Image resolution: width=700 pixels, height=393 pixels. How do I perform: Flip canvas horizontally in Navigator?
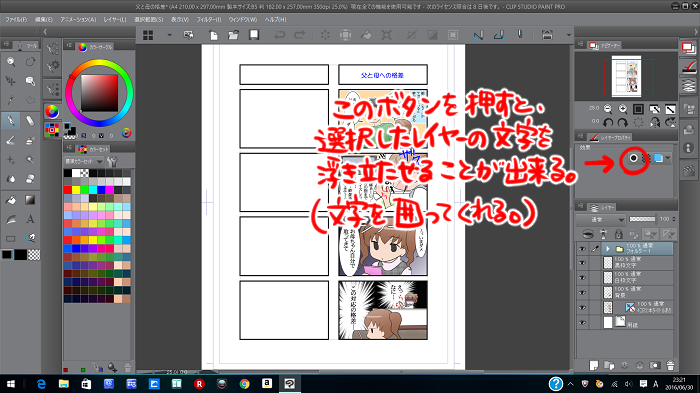(x=655, y=122)
